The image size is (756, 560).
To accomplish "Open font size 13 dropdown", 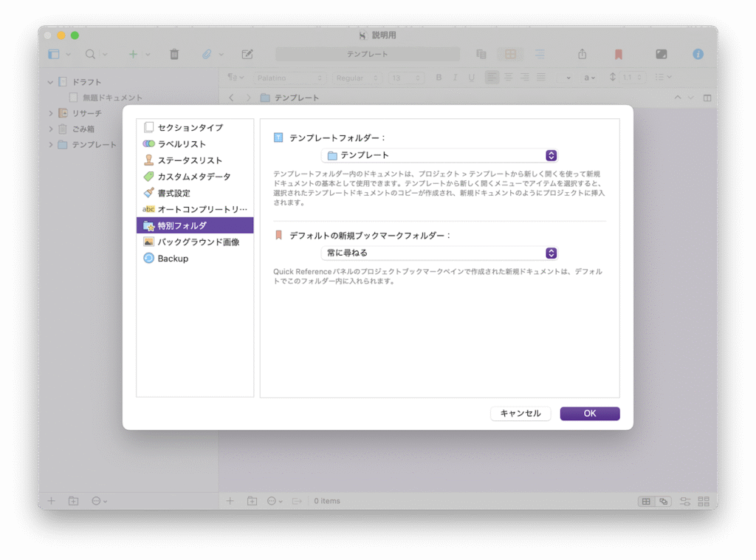I will click(406, 78).
